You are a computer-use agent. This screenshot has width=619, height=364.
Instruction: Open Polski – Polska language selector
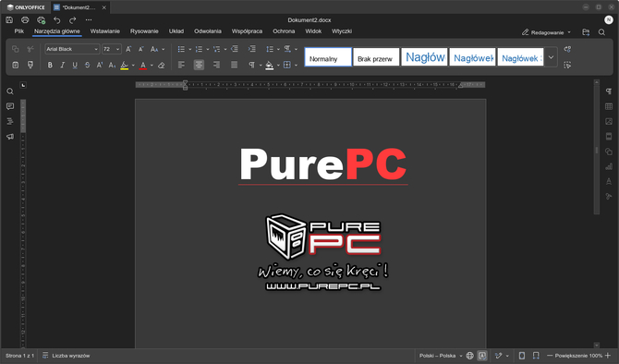(x=440, y=356)
